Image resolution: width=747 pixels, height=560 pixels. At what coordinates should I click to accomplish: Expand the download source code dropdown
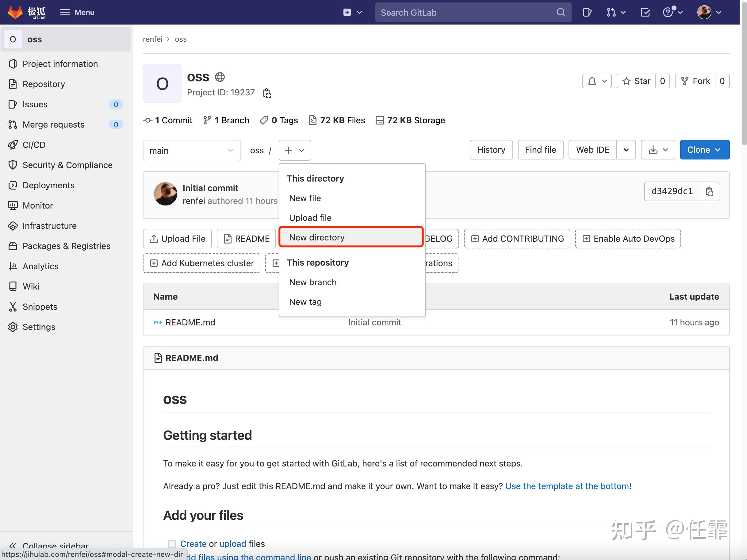tap(657, 150)
